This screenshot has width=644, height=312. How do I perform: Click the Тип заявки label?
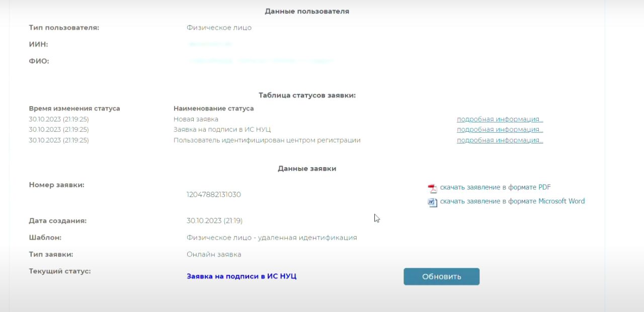point(51,254)
